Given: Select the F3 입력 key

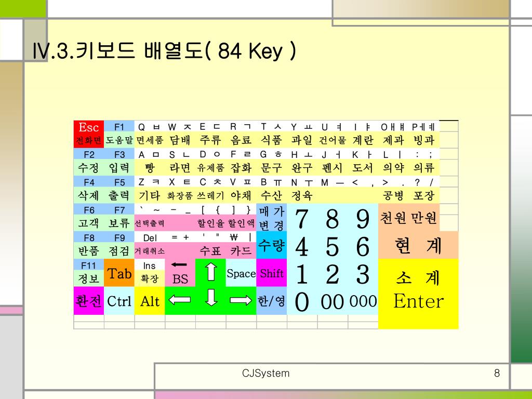Looking at the screenshot, I should click(x=119, y=162).
